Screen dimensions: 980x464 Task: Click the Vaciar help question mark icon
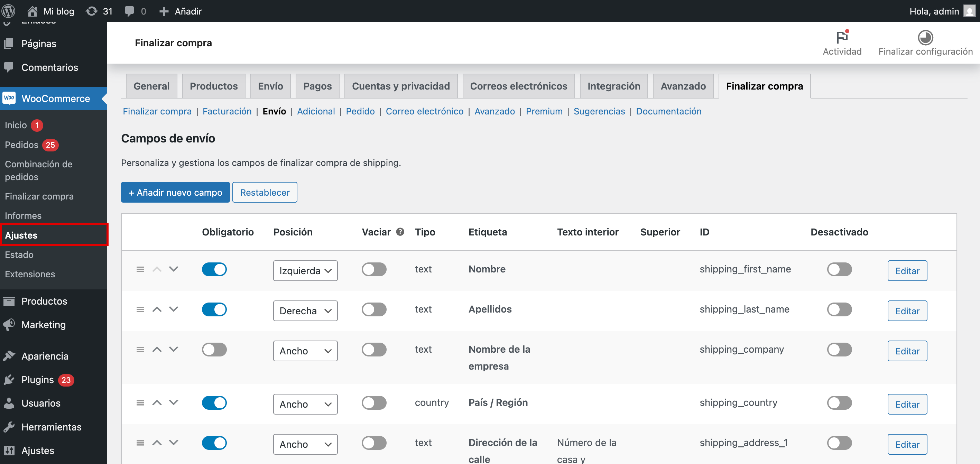pos(400,232)
